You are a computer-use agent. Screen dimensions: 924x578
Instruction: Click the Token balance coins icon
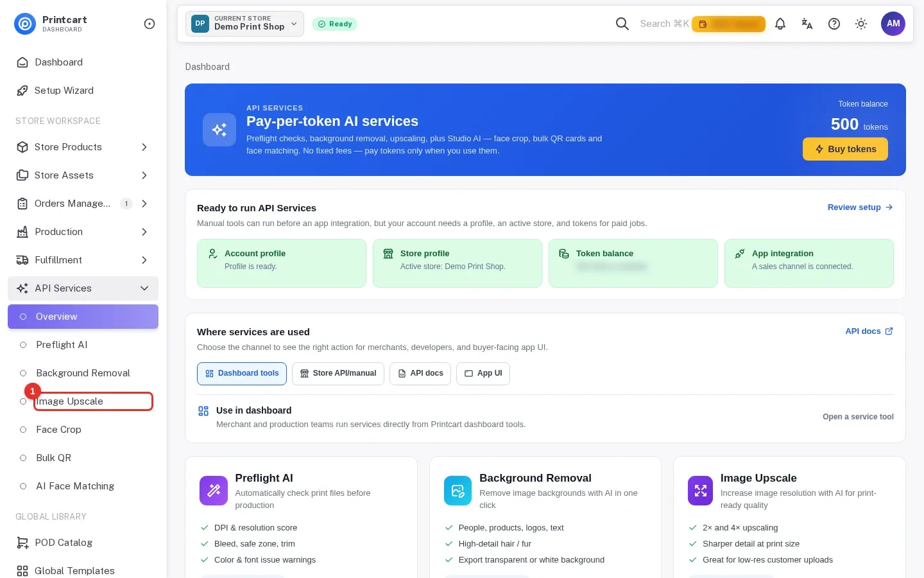coord(564,254)
